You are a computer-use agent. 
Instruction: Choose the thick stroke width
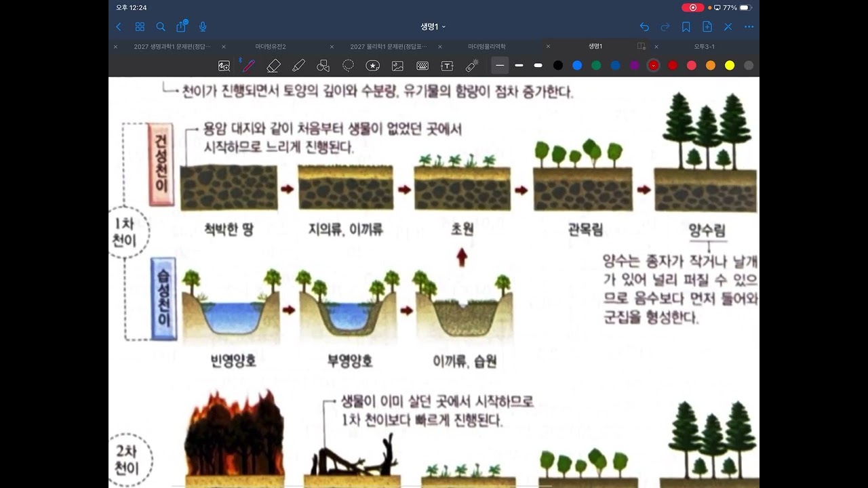coord(538,65)
